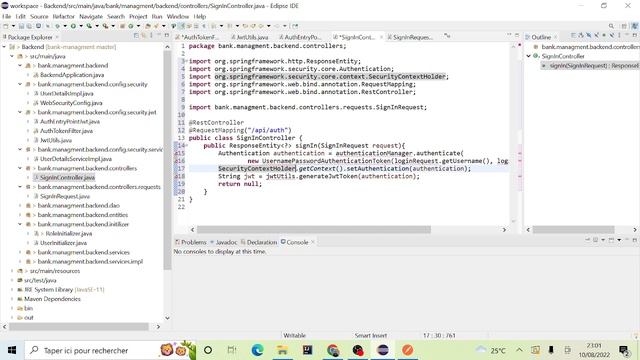
Task: Click the Open Perspective icon
Action: coord(624,26)
